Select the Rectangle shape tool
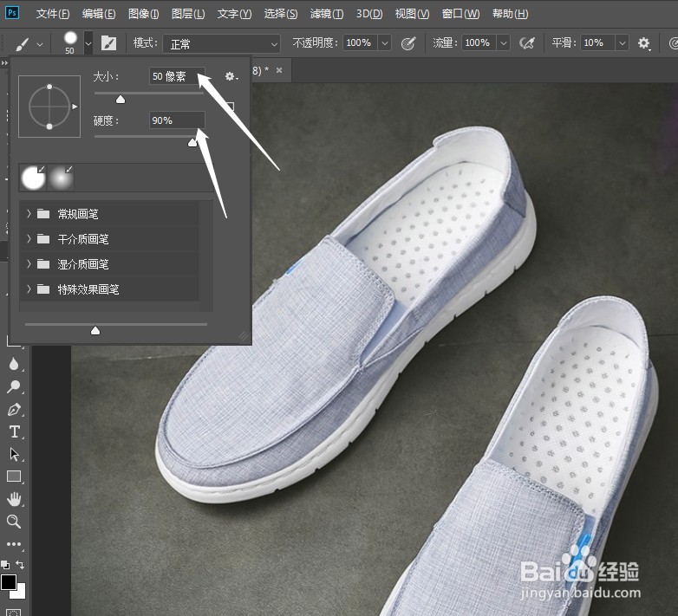 click(14, 477)
